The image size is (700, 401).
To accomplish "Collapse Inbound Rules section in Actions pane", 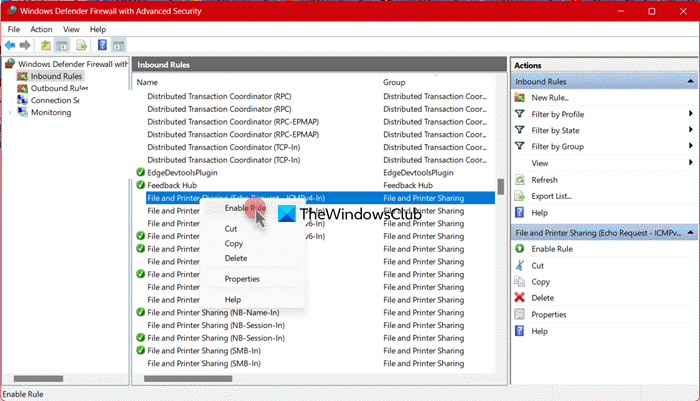I will pyautogui.click(x=690, y=80).
